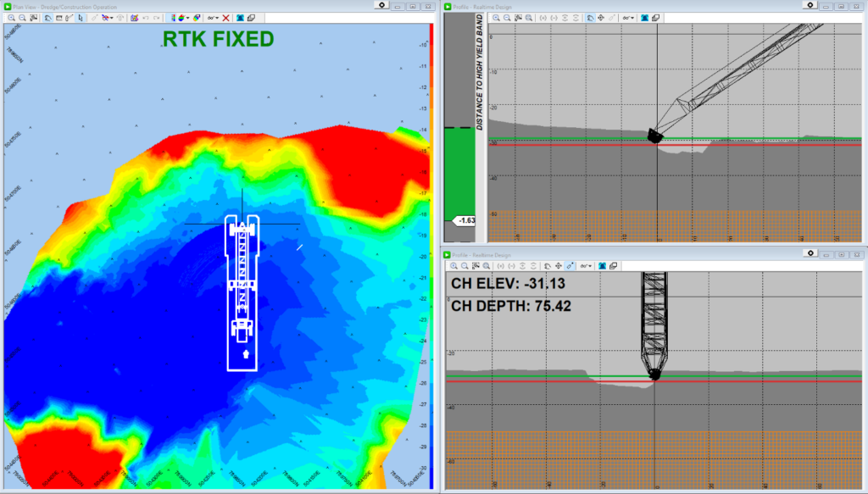
Task: Click the undo arrow in Plan View toolbar
Action: coord(146,18)
